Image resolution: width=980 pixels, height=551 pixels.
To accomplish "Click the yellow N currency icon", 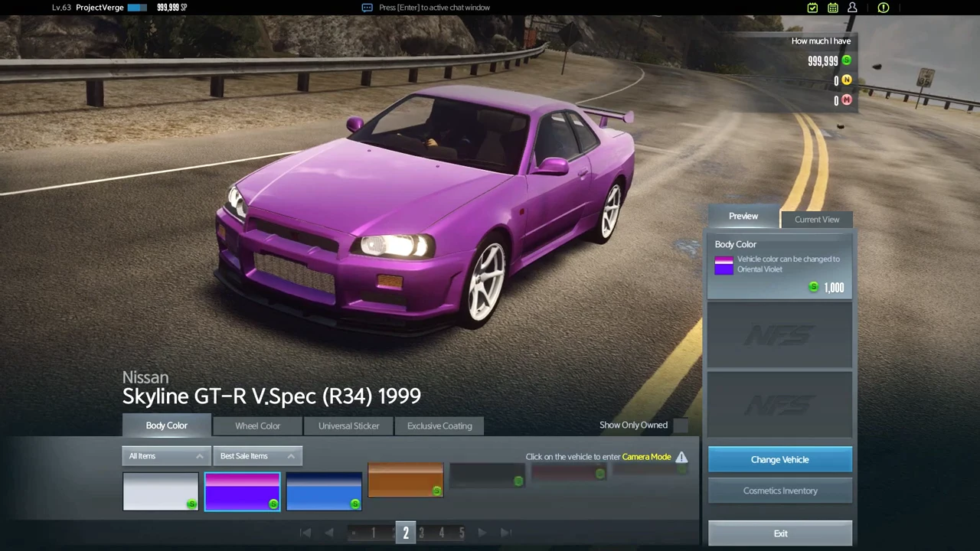I will point(847,80).
